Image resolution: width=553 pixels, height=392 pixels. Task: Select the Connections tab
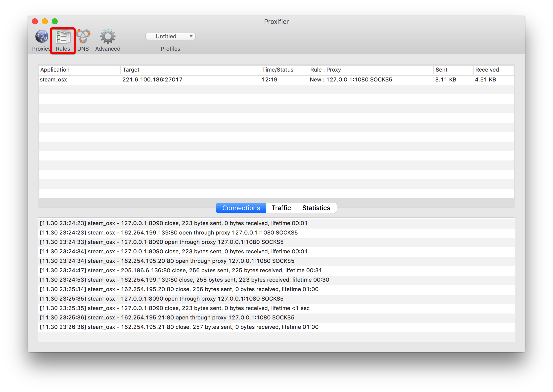click(x=241, y=208)
